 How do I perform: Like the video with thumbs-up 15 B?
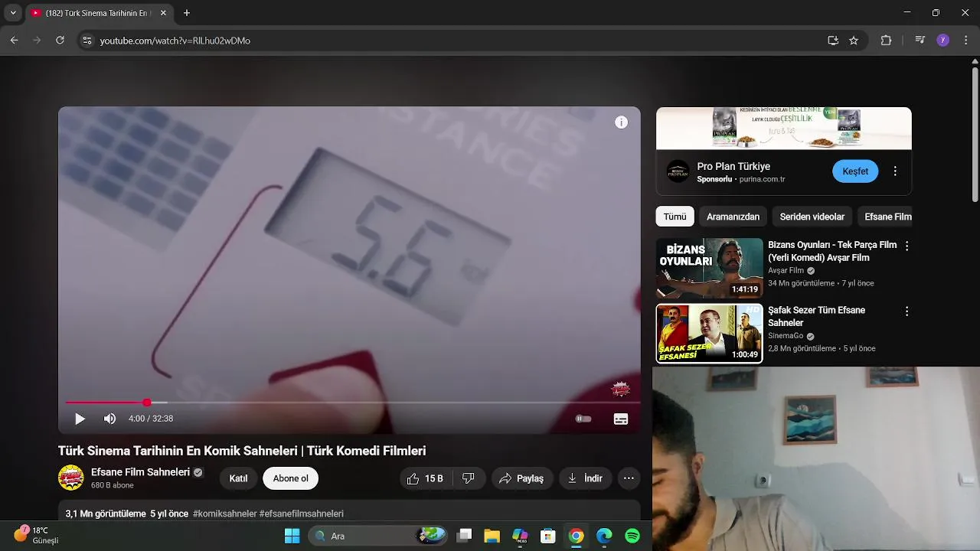pos(425,478)
